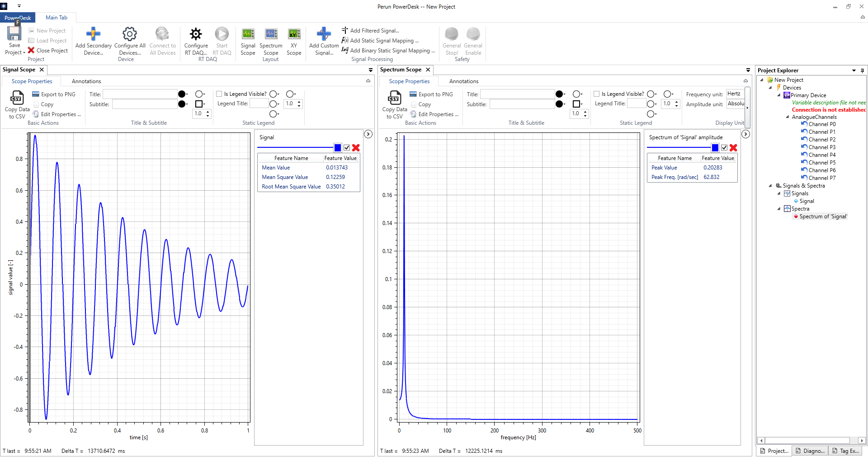
Task: Copy Signal Scope data to CSV
Action: tap(17, 99)
